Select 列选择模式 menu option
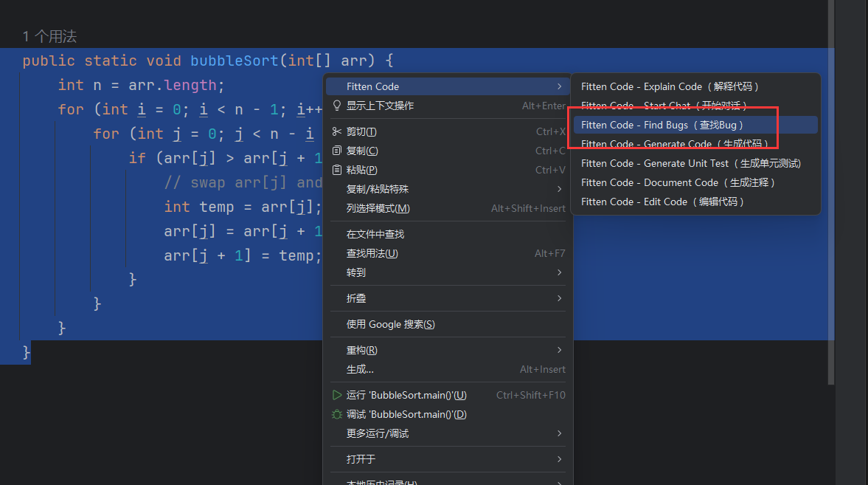Image resolution: width=868 pixels, height=485 pixels. coord(378,208)
